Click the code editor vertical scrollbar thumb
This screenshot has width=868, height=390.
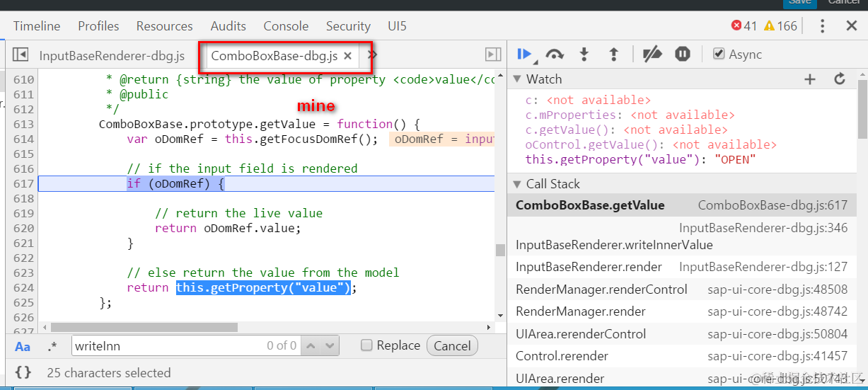click(500, 250)
